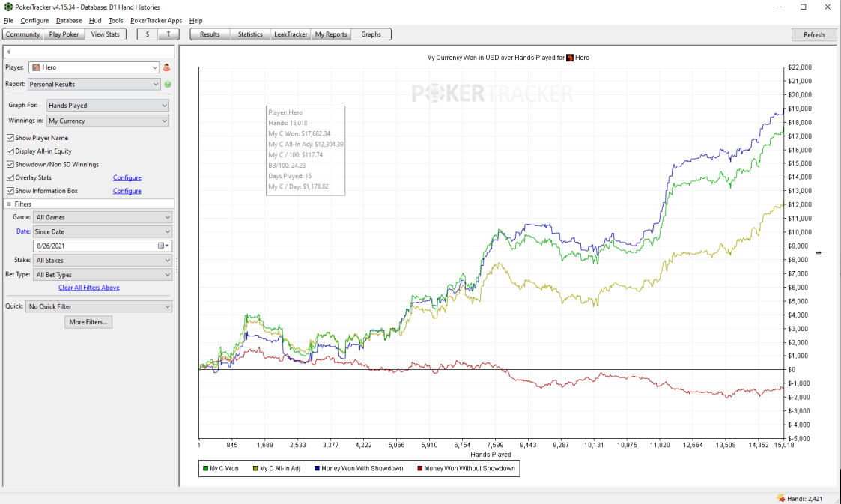The height and width of the screenshot is (504, 841).
Task: Uncheck the Overlay Stats checkbox
Action: 10,177
